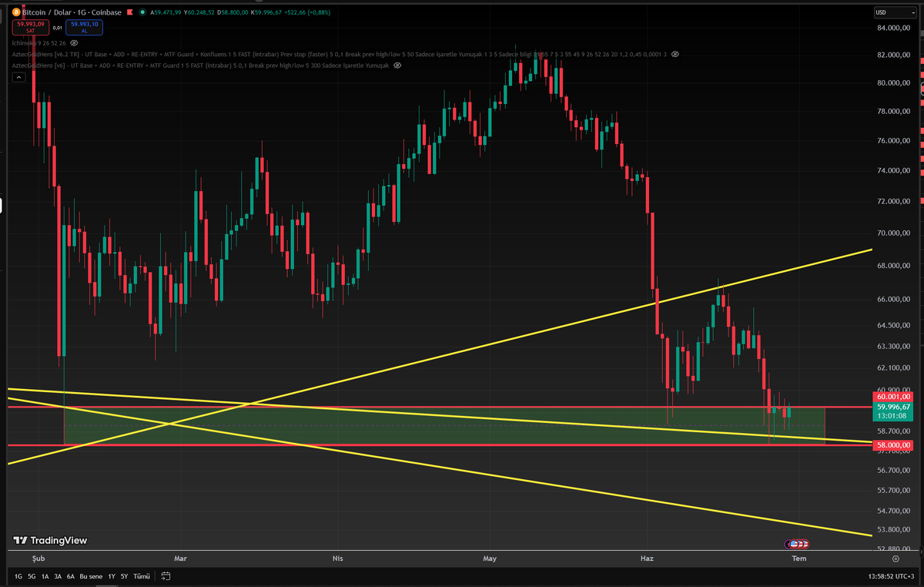Select the 5Y time range
This screenshot has width=924, height=587.
[x=125, y=576]
